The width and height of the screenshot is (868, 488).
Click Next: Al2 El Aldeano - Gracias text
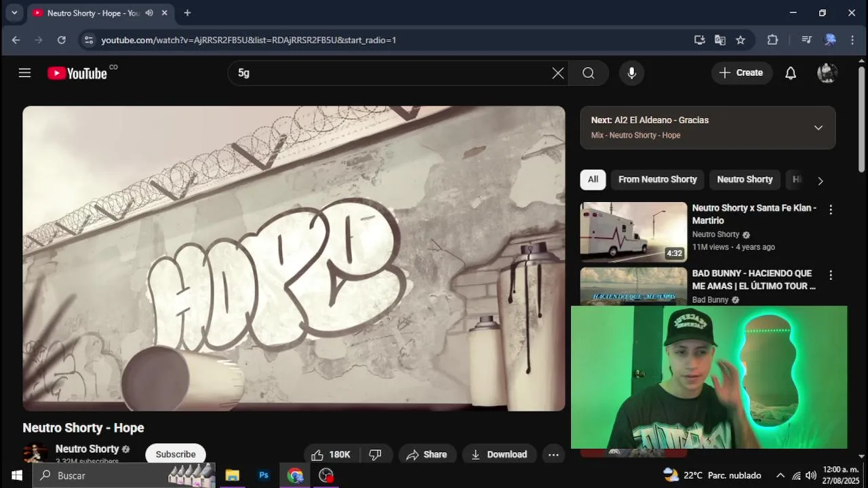650,120
